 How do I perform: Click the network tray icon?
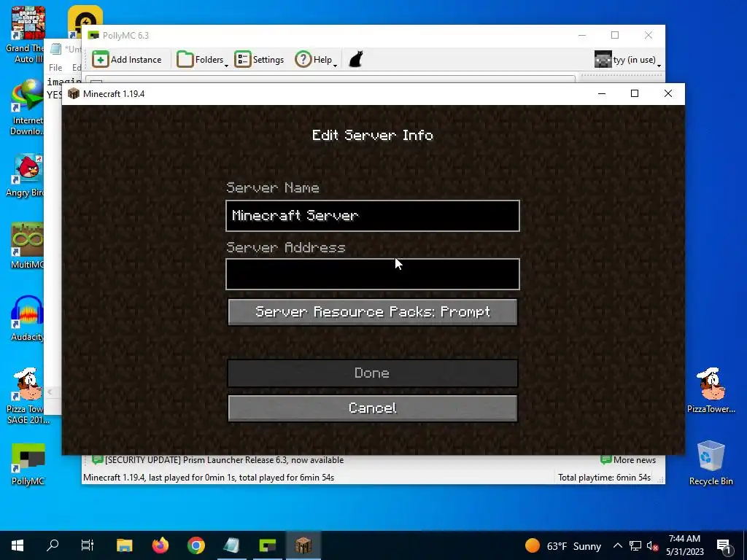click(635, 545)
